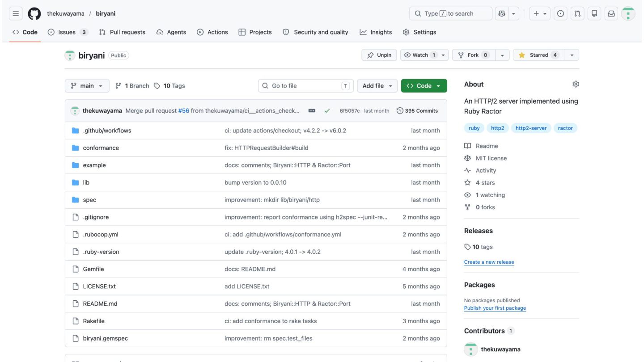Select the Code tab
This screenshot has width=644, height=362.
point(25,32)
